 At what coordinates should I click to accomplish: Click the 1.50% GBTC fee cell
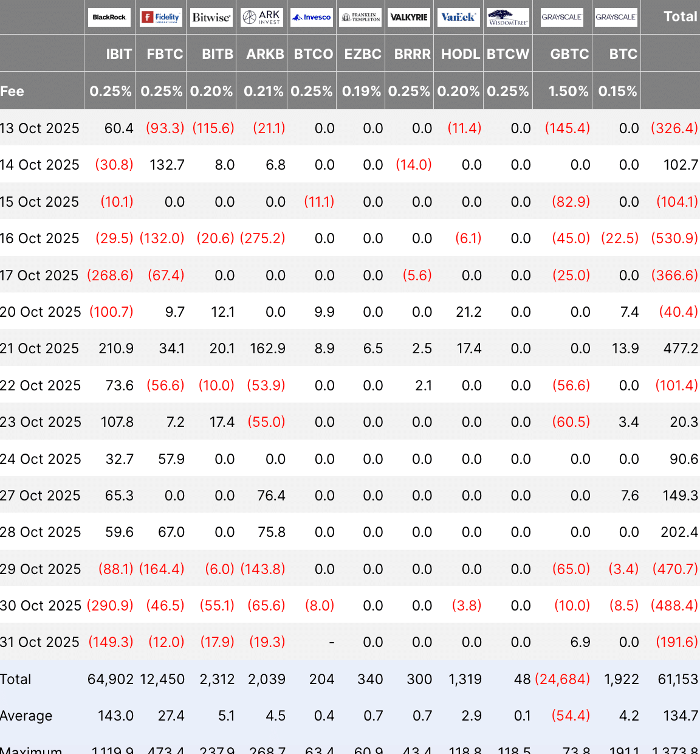click(568, 91)
